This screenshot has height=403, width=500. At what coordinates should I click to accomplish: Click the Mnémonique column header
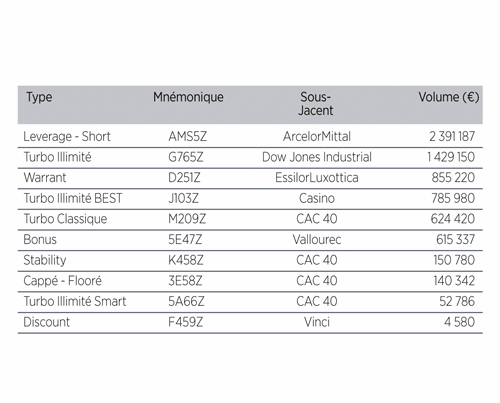(x=188, y=97)
